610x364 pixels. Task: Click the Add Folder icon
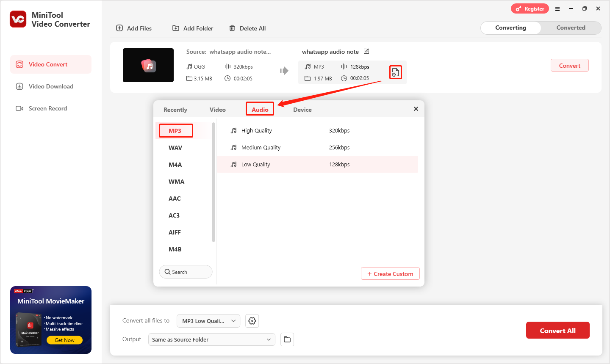coord(176,28)
